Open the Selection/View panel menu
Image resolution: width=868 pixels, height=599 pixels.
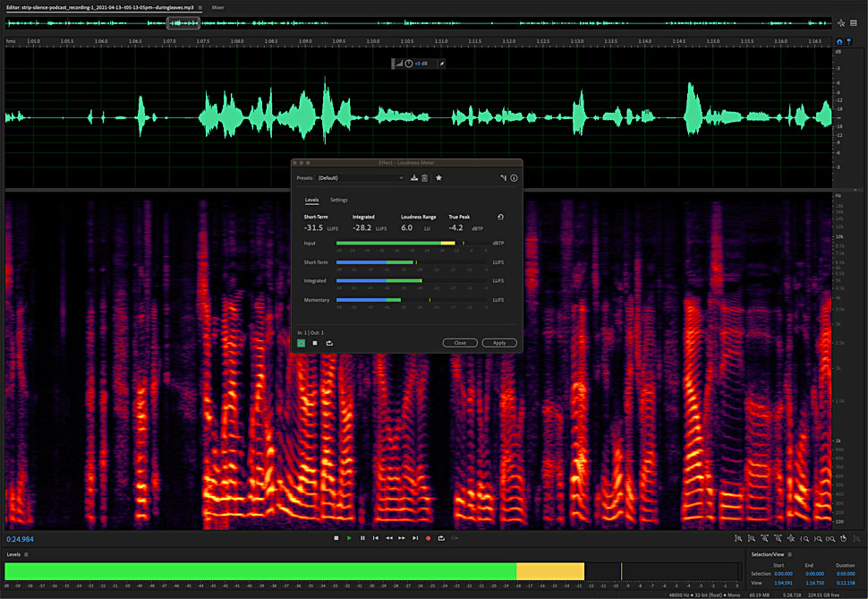tap(790, 555)
